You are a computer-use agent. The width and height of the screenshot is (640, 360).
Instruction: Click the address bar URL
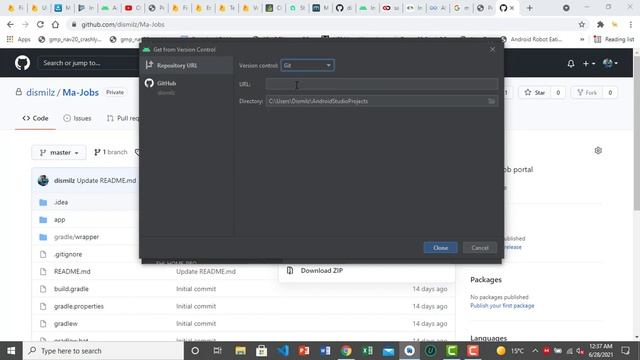[x=122, y=24]
